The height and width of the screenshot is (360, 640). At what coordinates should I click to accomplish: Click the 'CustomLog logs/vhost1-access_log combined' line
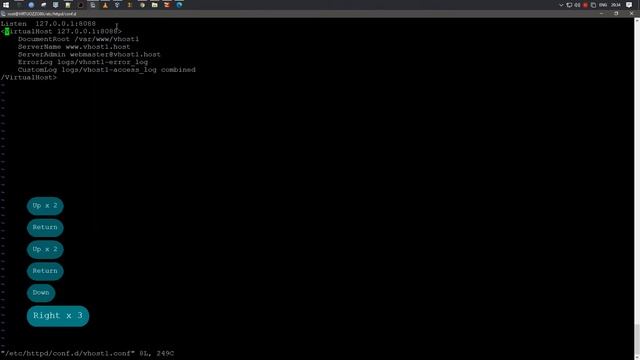pyautogui.click(x=107, y=70)
